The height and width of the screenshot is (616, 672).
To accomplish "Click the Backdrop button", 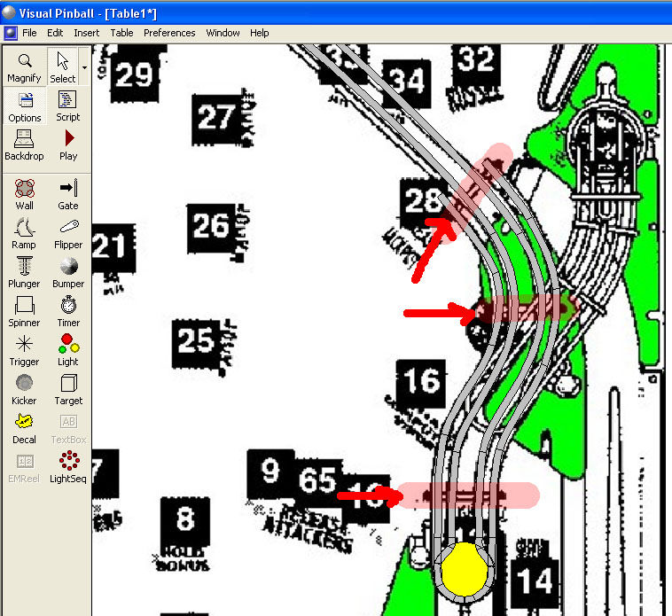I will click(24, 145).
